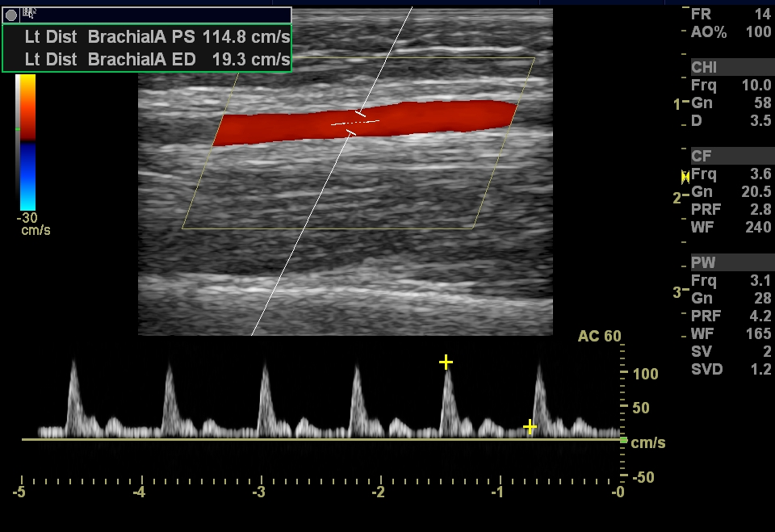Click the round gray icon in results header
775x532 pixels.
point(12,15)
